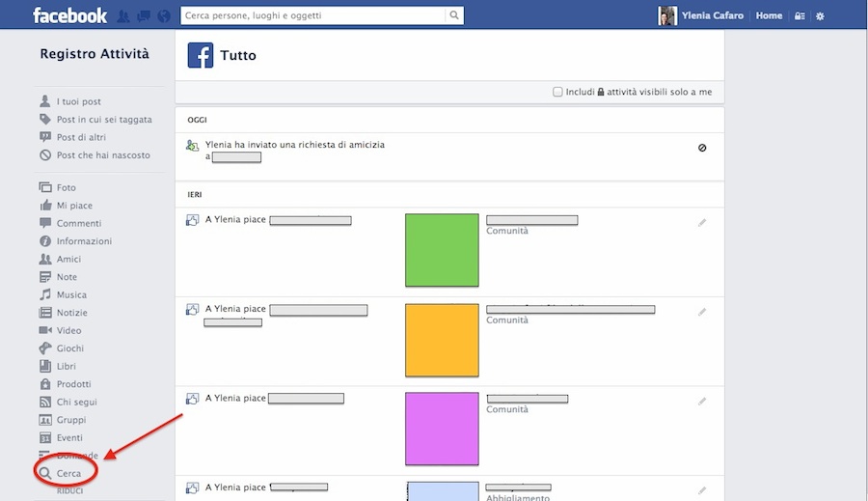Open the green page thumbnail
The image size is (868, 501).
[x=442, y=250]
